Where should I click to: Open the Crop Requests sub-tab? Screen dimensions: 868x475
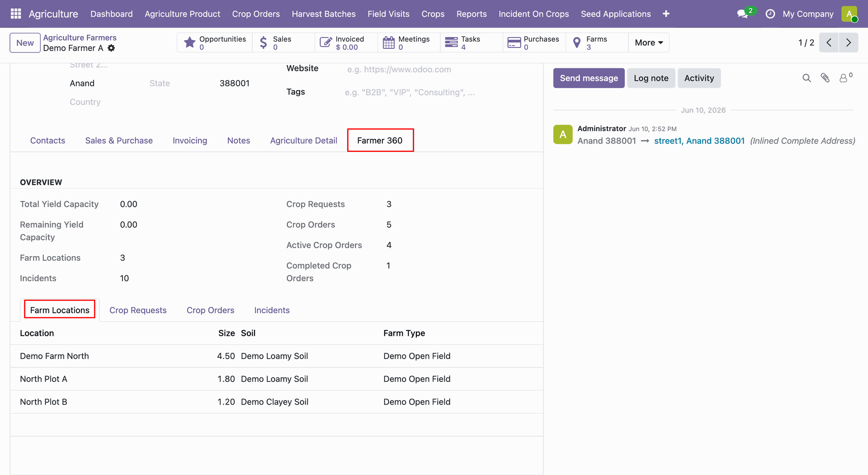[x=138, y=310]
